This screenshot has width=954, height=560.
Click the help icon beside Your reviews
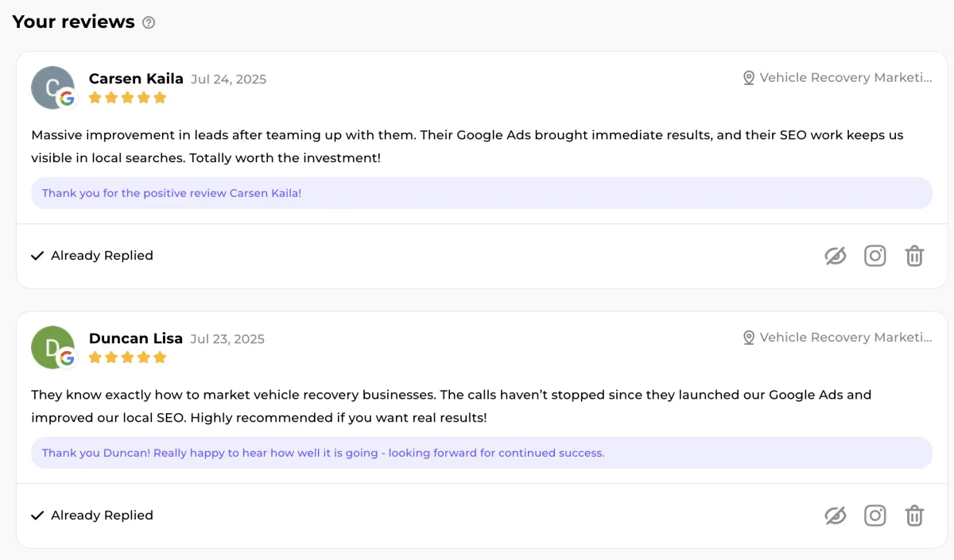click(x=149, y=23)
